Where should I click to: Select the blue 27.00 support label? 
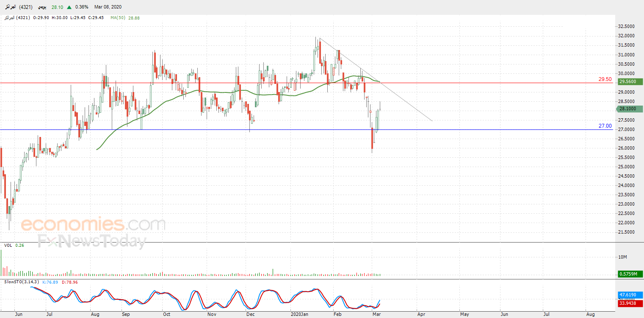click(605, 126)
